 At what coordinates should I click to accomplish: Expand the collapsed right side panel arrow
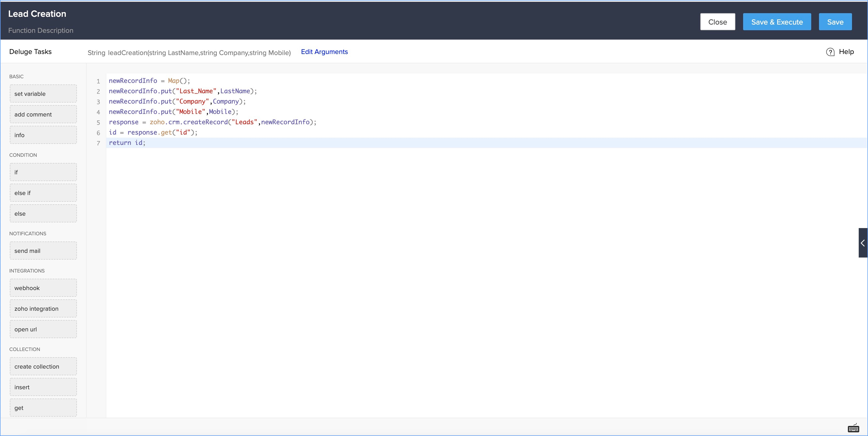pyautogui.click(x=863, y=243)
